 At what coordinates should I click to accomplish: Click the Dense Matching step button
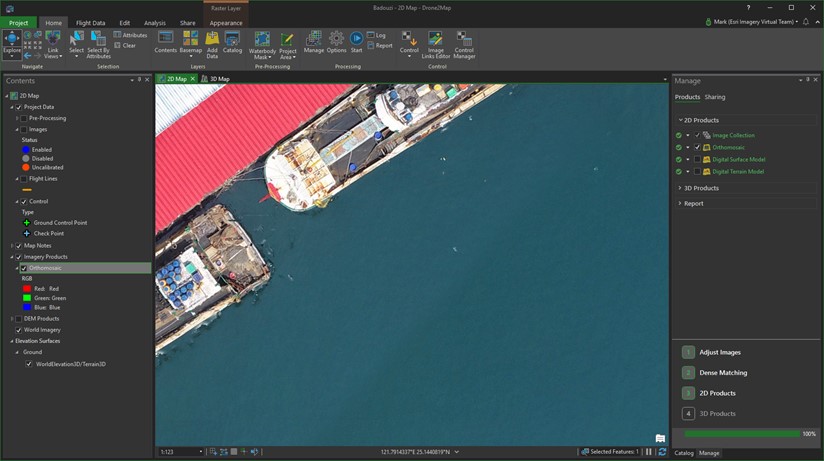[x=722, y=373]
